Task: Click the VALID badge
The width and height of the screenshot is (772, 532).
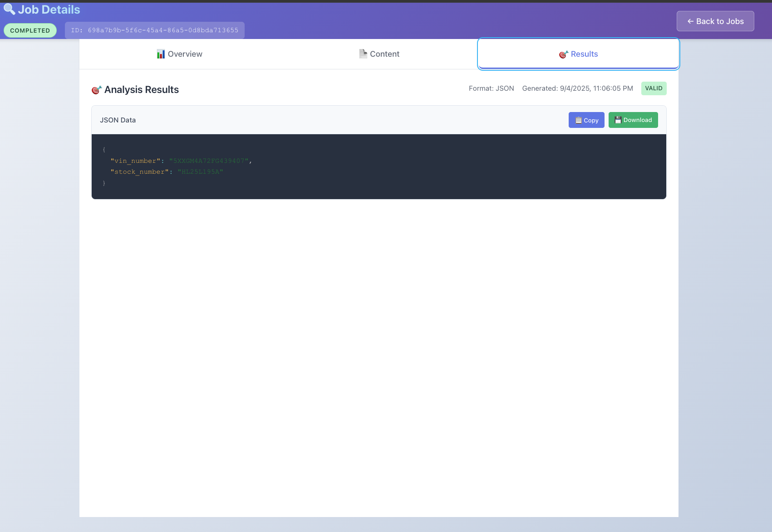Action: coord(654,88)
